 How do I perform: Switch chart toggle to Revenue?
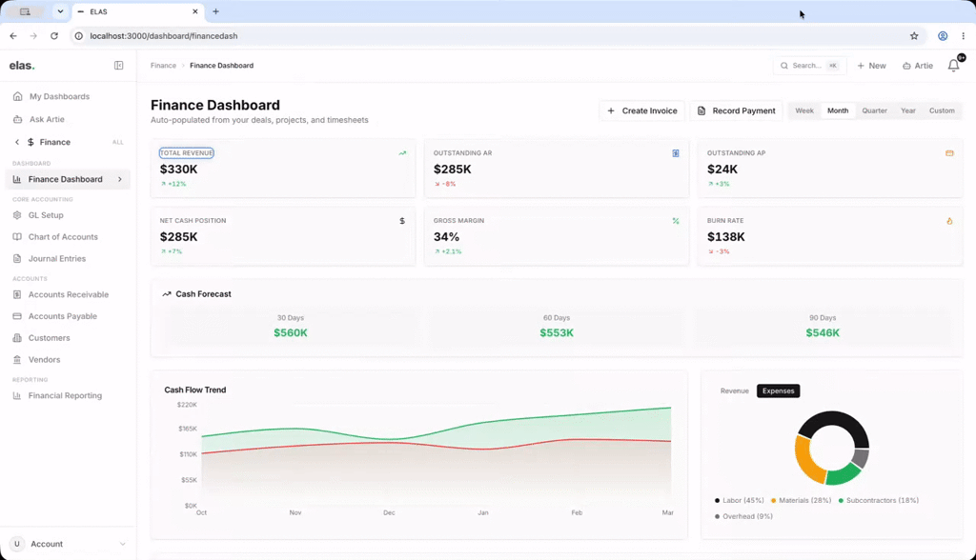click(x=735, y=390)
